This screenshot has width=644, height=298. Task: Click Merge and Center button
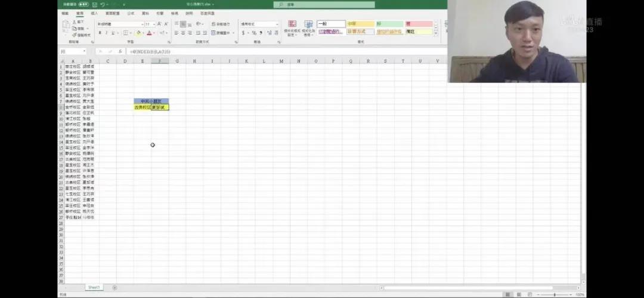[221, 33]
